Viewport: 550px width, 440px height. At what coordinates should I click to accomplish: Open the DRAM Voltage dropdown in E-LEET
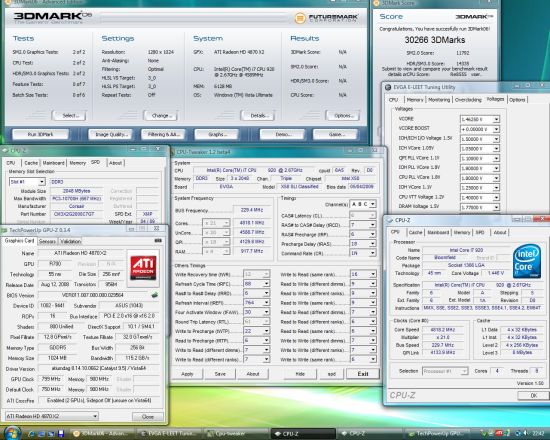496,207
